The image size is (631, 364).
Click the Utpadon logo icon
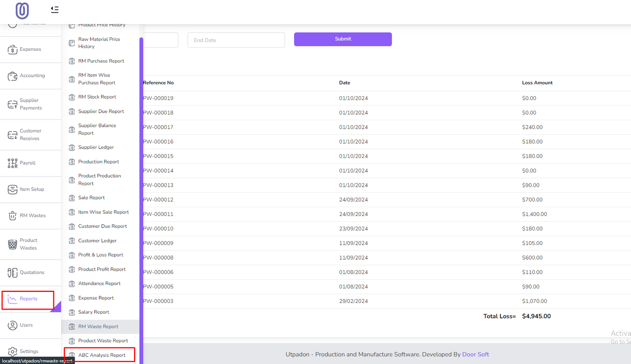(22, 11)
